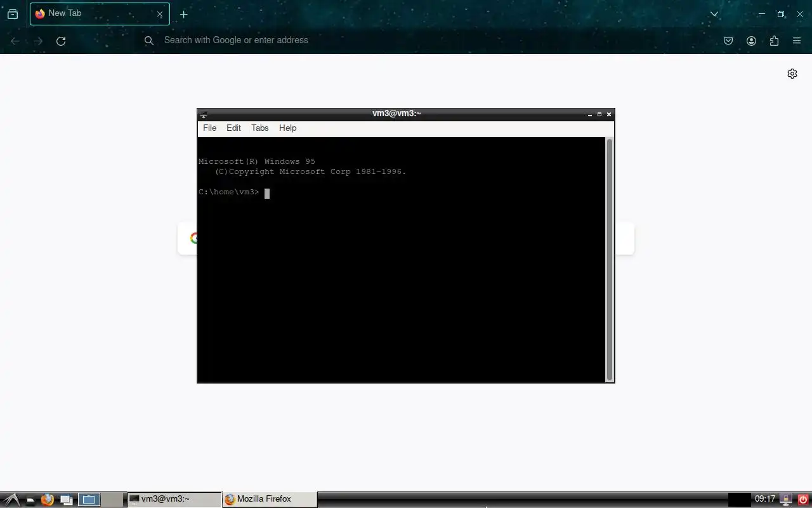This screenshot has width=812, height=508.
Task: Launch Firefox from the panel launcher
Action: (x=47, y=500)
